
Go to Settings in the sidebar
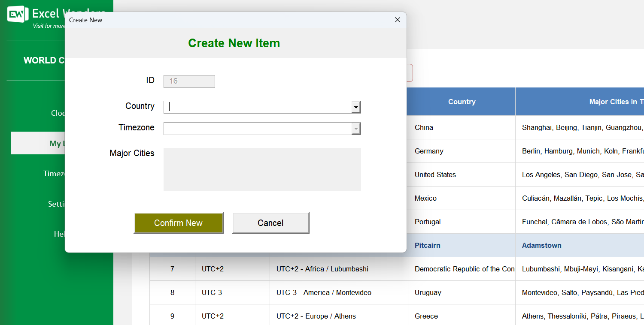tap(56, 204)
